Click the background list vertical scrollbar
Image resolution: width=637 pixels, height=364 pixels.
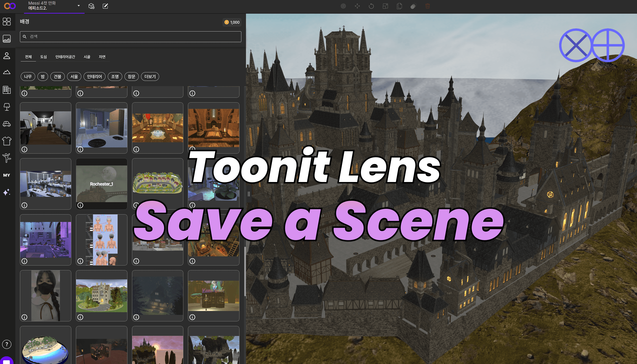(x=245, y=271)
